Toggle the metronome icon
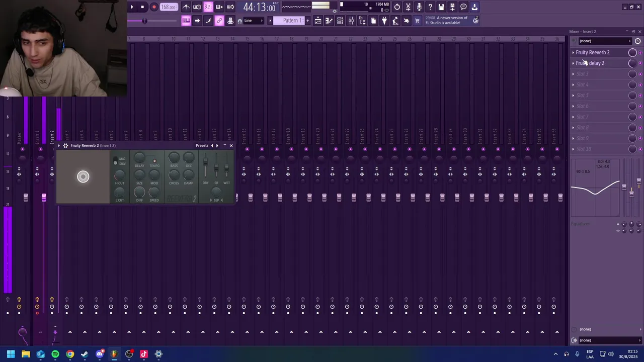Viewport: 644px width, 362px height. coord(186,7)
